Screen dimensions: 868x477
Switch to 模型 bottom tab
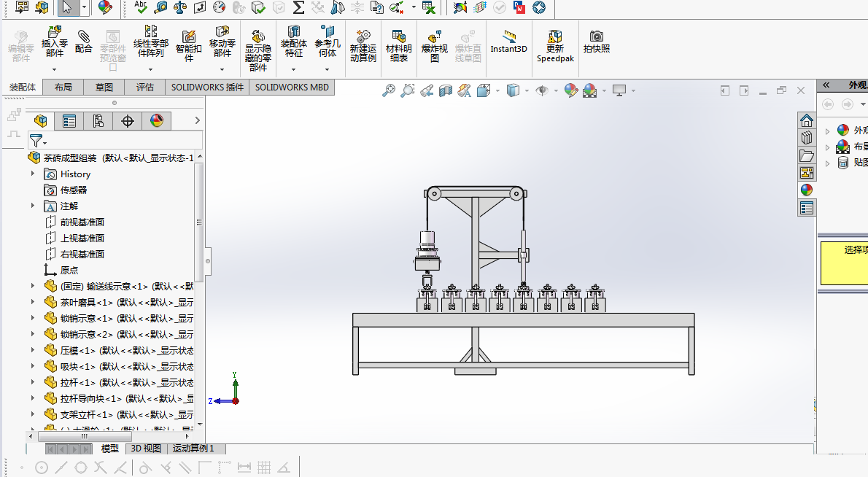[x=109, y=449]
